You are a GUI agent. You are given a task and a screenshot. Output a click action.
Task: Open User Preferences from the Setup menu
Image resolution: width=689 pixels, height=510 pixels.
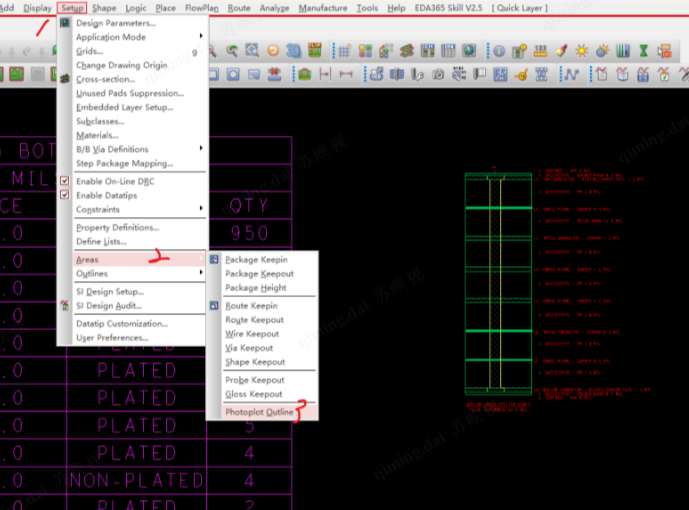click(111, 338)
